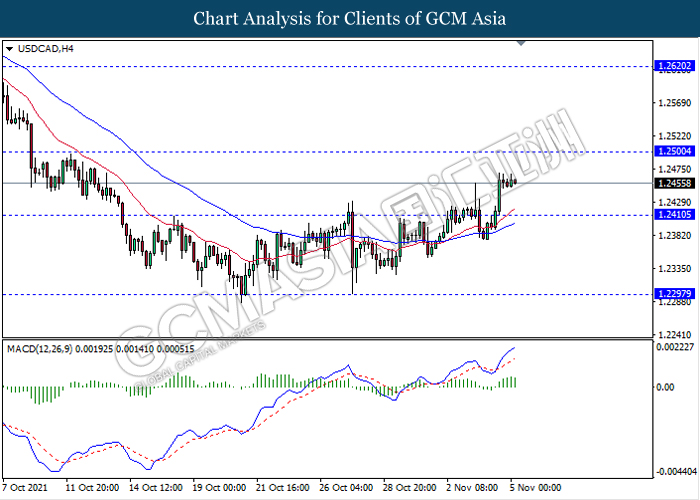Click the 5 Nov 00:00 time label
700x500 pixels.
535,488
